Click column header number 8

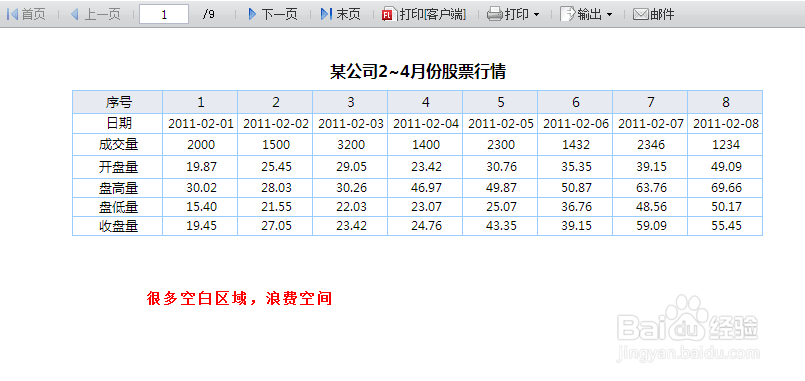[x=725, y=102]
